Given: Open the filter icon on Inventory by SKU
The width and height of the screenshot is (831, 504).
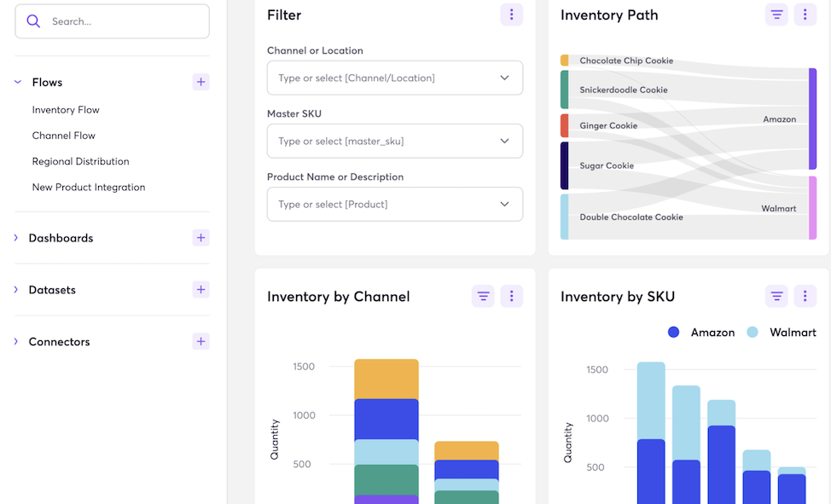Looking at the screenshot, I should tap(776, 296).
